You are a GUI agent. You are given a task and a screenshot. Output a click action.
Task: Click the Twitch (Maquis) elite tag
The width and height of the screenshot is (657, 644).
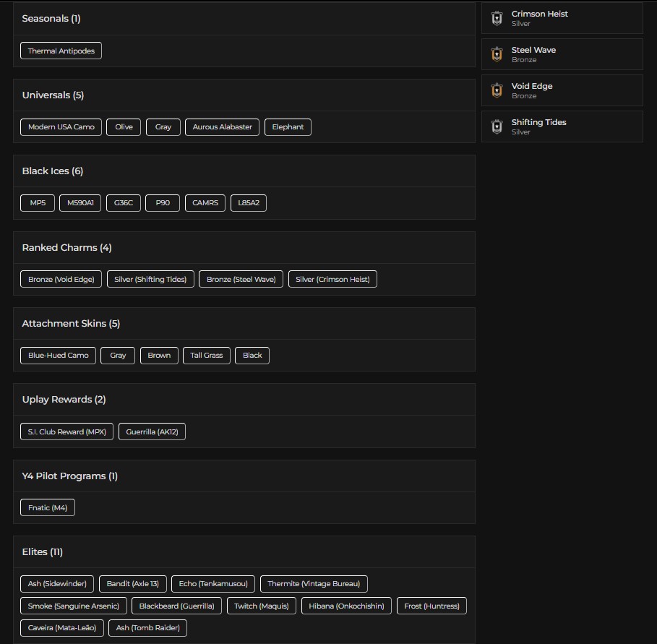coord(262,606)
